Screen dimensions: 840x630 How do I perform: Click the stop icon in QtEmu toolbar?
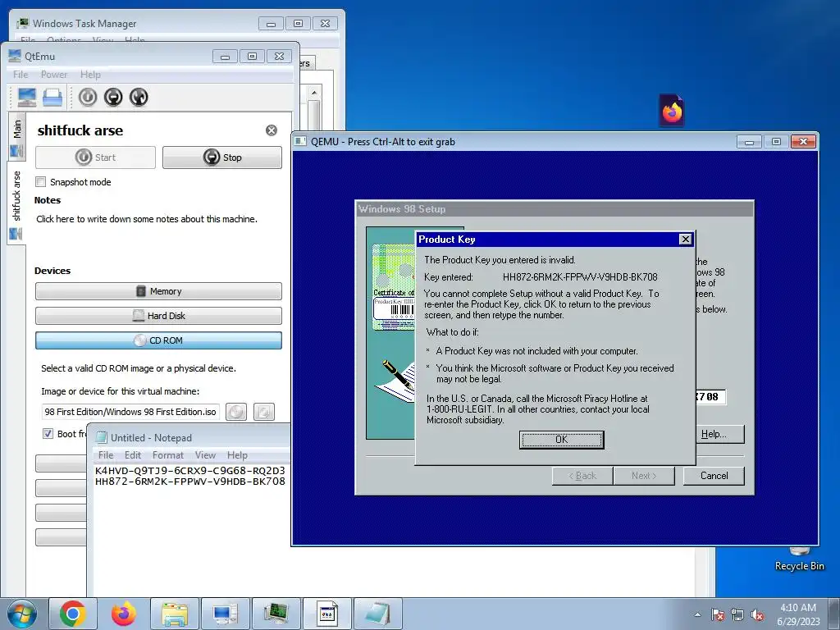coord(113,97)
